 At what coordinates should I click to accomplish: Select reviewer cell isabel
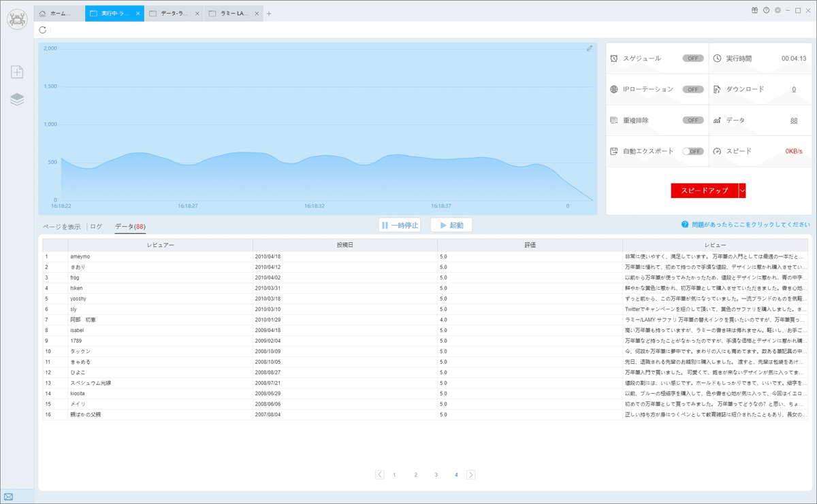(x=160, y=330)
